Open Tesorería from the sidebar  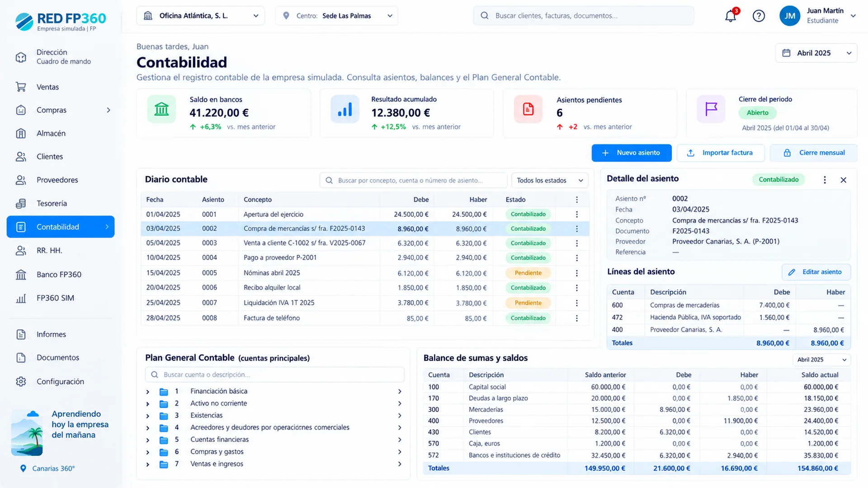[x=61, y=203]
